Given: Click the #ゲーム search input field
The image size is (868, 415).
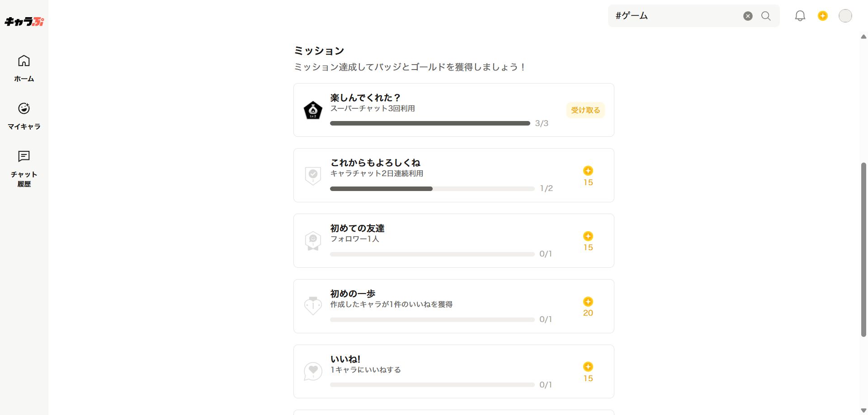Looking at the screenshot, I should [x=674, y=16].
